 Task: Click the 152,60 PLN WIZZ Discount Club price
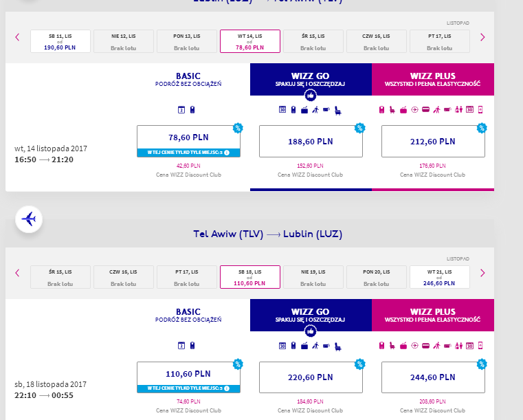coord(310,166)
